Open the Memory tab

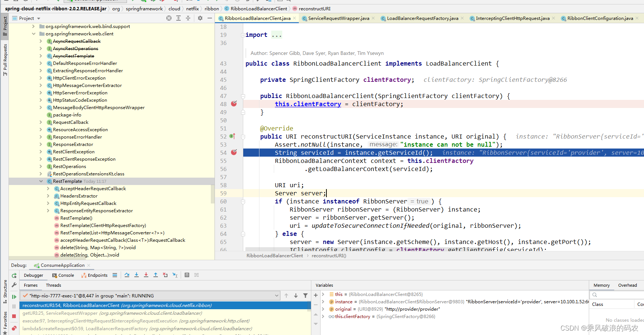tap(601, 285)
